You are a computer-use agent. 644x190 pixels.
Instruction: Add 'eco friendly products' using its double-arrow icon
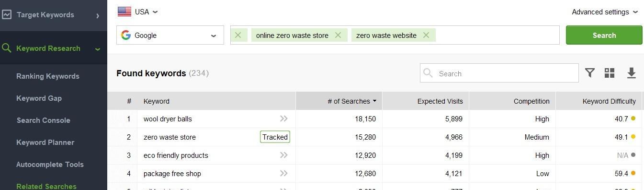point(284,155)
